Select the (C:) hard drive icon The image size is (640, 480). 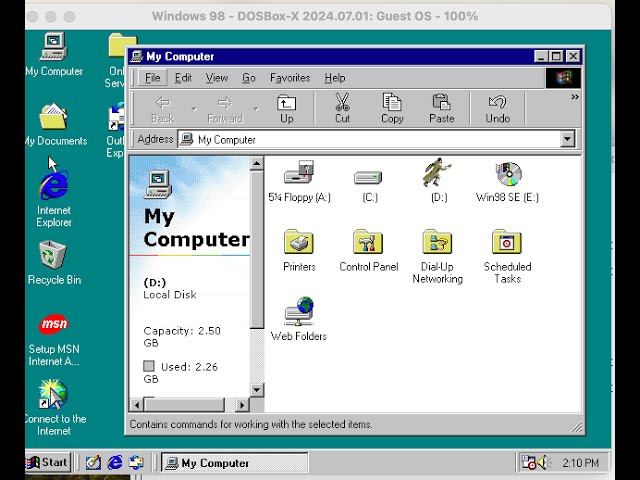pos(368,184)
